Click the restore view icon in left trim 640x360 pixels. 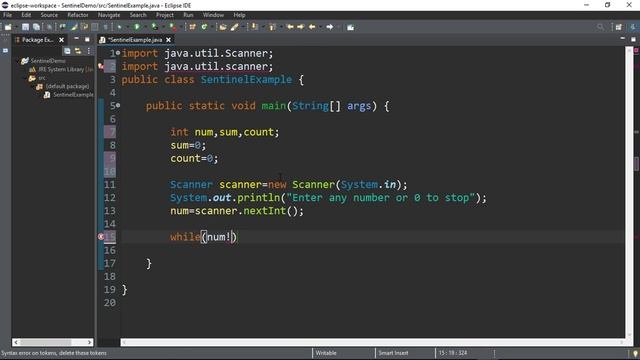coord(5,51)
